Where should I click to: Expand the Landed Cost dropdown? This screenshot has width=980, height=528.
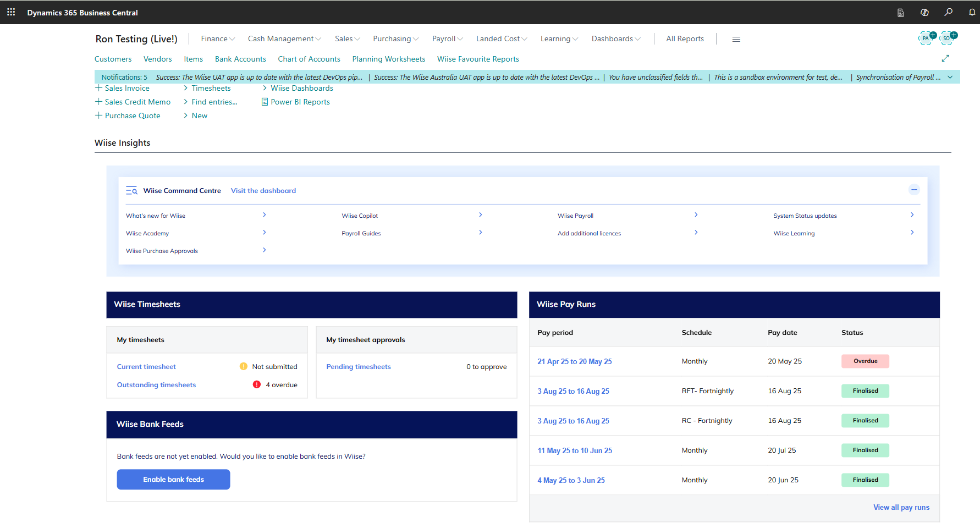[502, 38]
